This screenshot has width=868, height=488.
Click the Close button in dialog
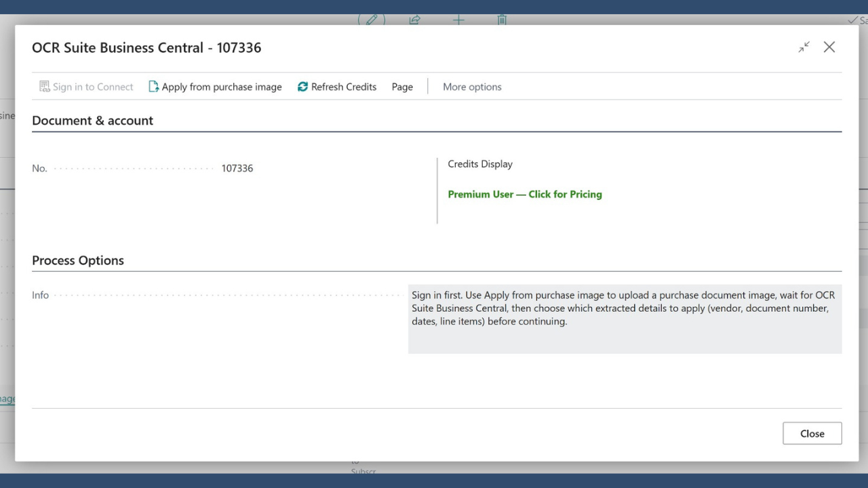[812, 434]
